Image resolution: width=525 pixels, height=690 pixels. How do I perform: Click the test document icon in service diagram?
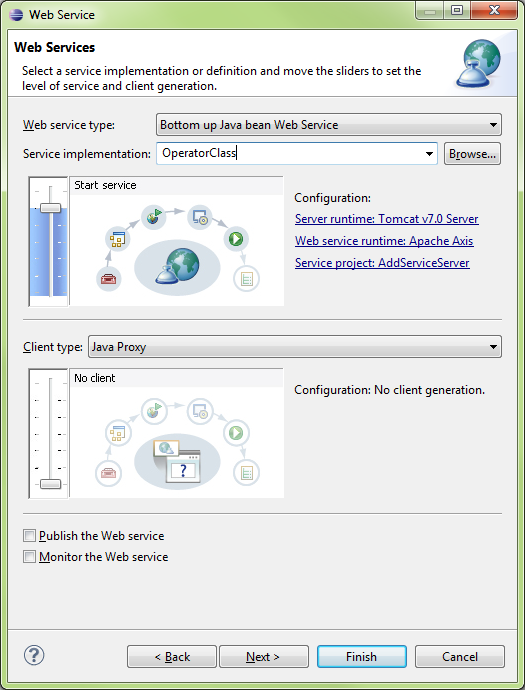pyautogui.click(x=246, y=279)
